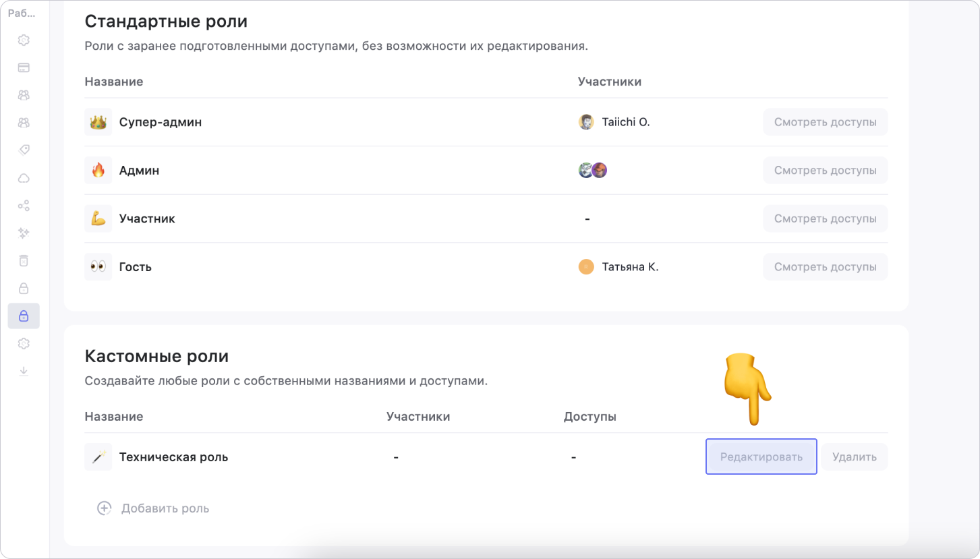Viewport: 980px width, 559px height.
Task: Click the overlapping avatars in the Админ row
Action: click(x=593, y=171)
